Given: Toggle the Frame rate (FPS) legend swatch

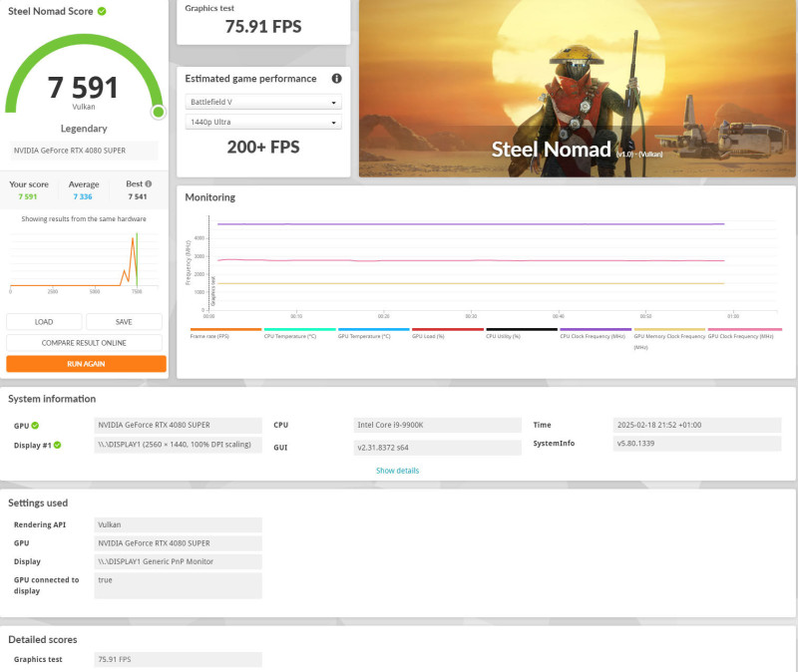Looking at the screenshot, I should (x=225, y=330).
